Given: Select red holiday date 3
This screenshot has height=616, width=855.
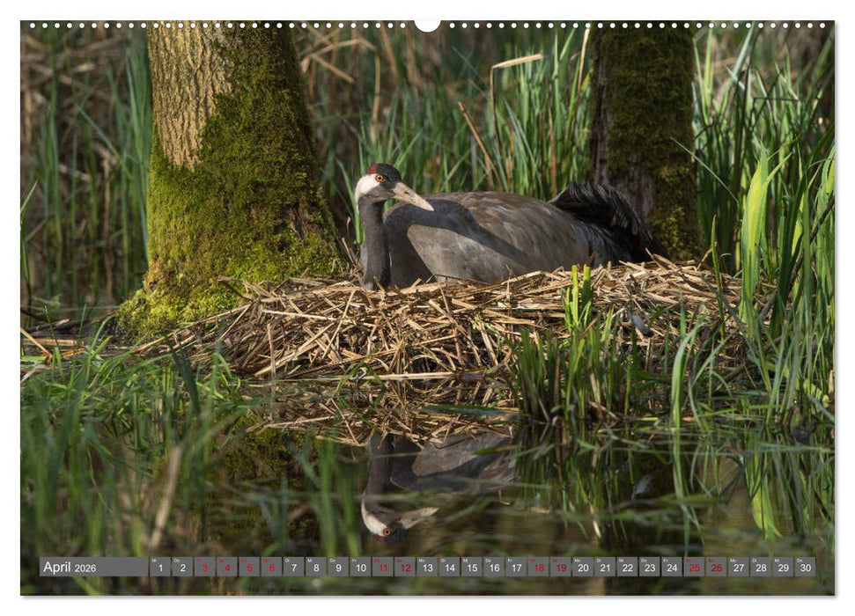Looking at the screenshot, I should click(204, 567).
